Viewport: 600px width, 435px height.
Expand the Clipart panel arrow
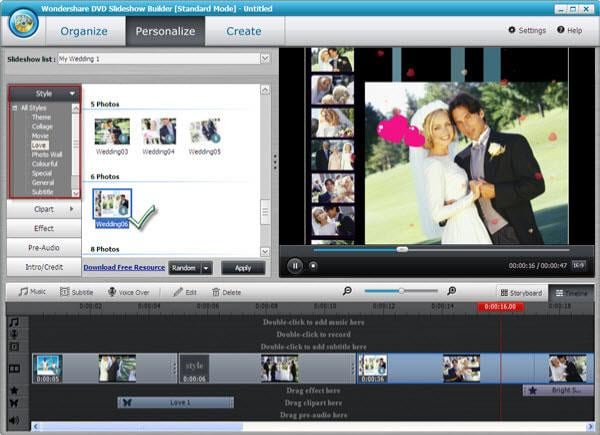[x=72, y=209]
